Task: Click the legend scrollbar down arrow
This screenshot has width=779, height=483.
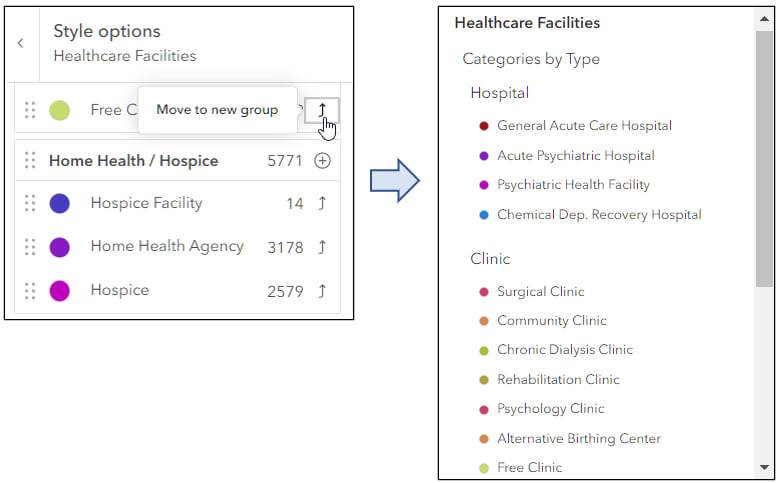Action: click(764, 467)
